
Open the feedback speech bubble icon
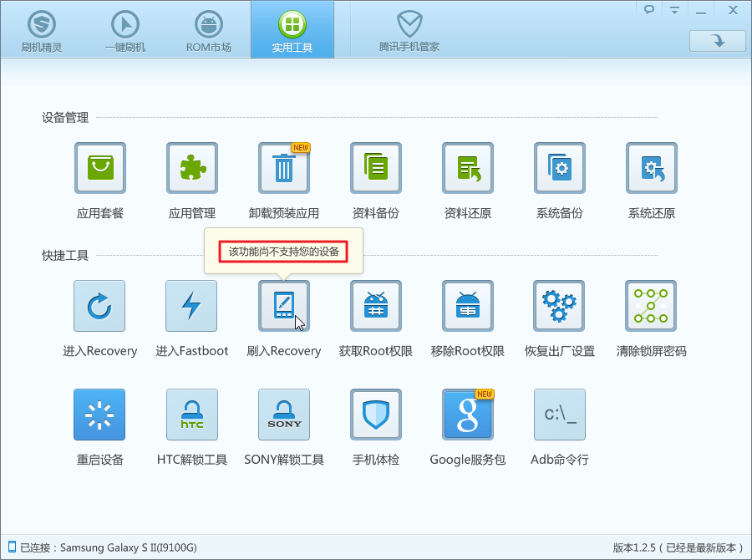[649, 9]
